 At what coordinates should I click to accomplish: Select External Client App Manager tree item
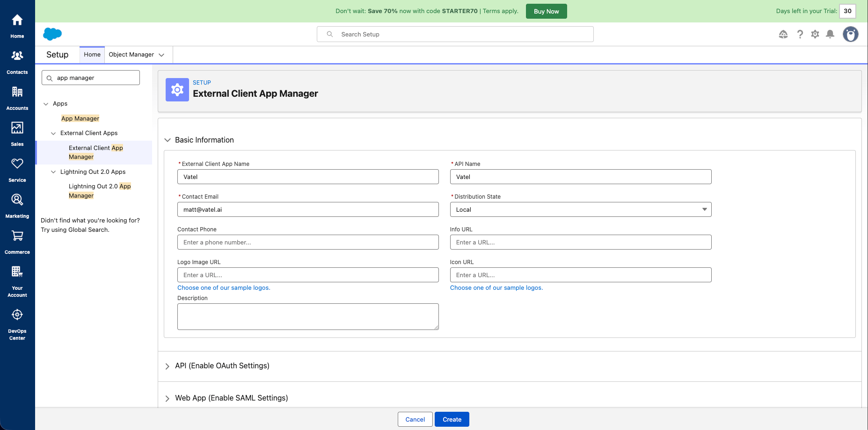pyautogui.click(x=96, y=152)
